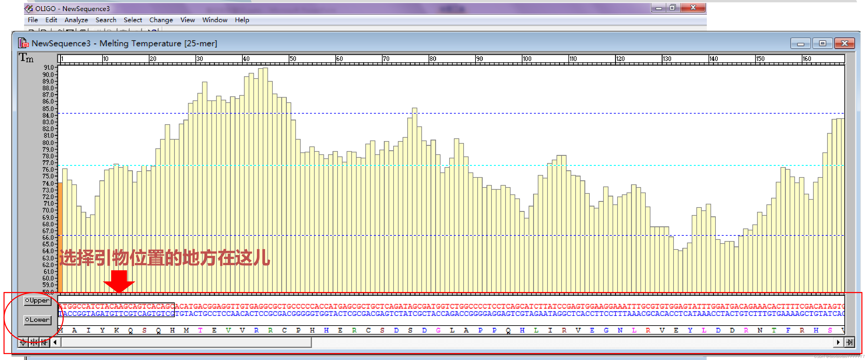Click the empty scrollbar track right of thumb

point(573,343)
